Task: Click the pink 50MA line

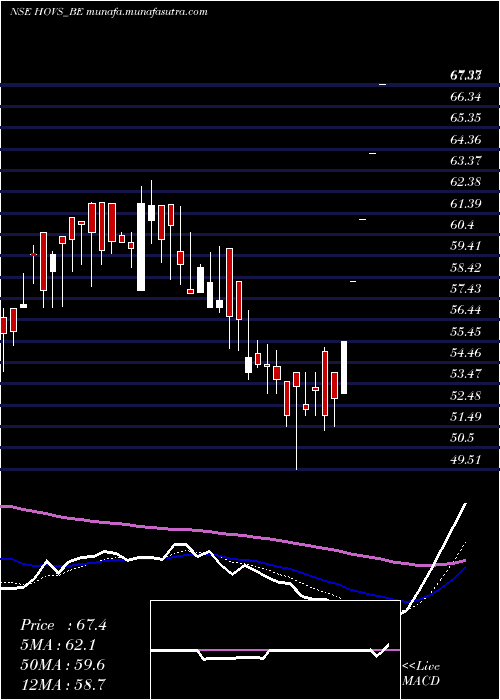Action: point(232,534)
